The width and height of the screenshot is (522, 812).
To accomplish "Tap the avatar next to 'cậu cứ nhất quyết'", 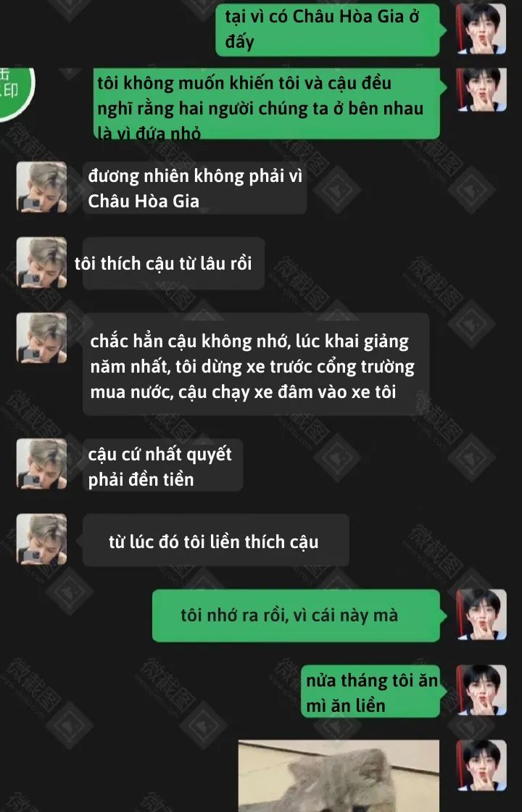I will point(41,463).
